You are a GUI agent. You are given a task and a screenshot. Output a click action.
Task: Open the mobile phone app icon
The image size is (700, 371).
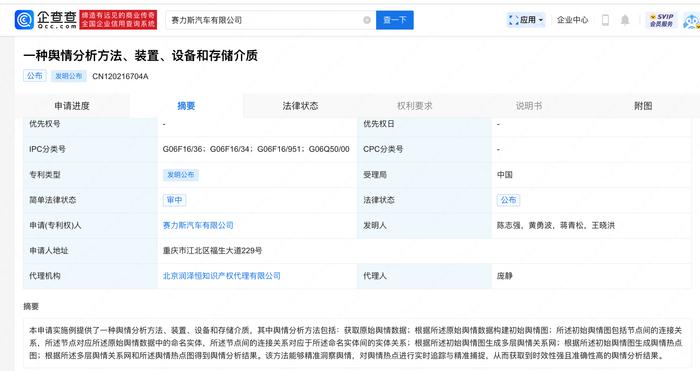pyautogui.click(x=605, y=20)
